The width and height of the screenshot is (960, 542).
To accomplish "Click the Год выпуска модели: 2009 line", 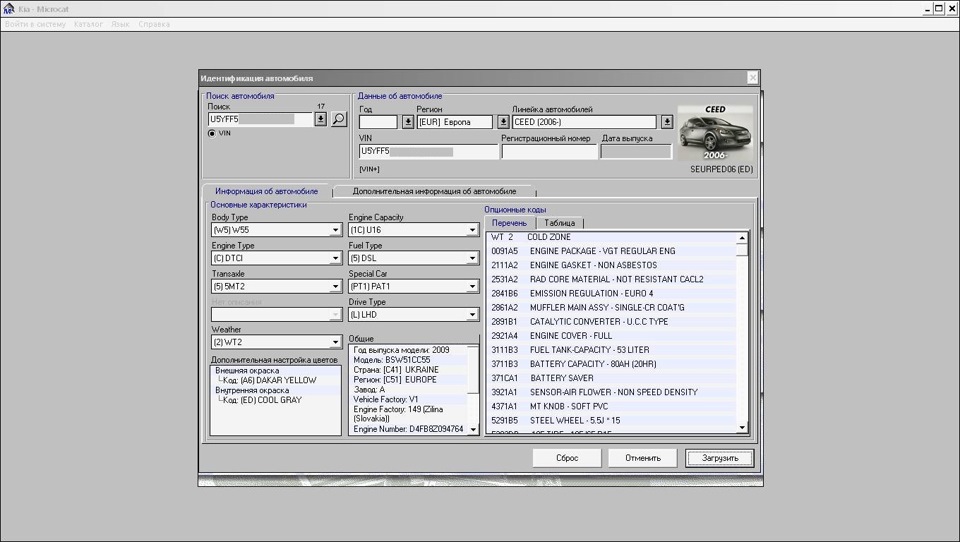I will pyautogui.click(x=402, y=350).
